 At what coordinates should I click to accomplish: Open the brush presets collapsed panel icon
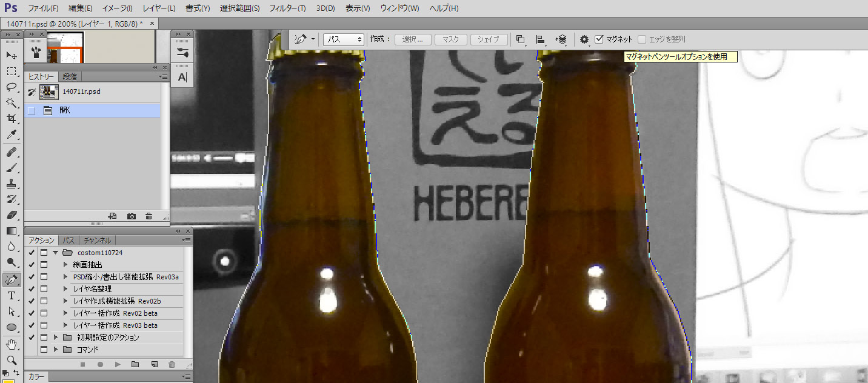(36, 53)
